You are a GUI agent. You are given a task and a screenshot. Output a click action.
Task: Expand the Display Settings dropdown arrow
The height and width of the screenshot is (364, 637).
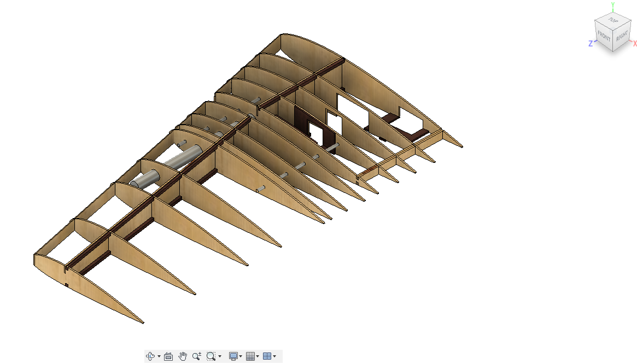(x=241, y=357)
